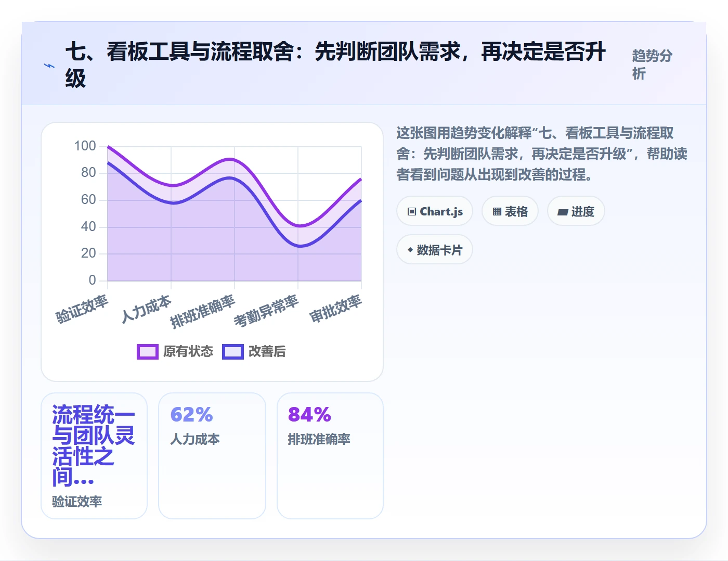Click the 60 y-axis value
The image size is (728, 561).
[88, 199]
